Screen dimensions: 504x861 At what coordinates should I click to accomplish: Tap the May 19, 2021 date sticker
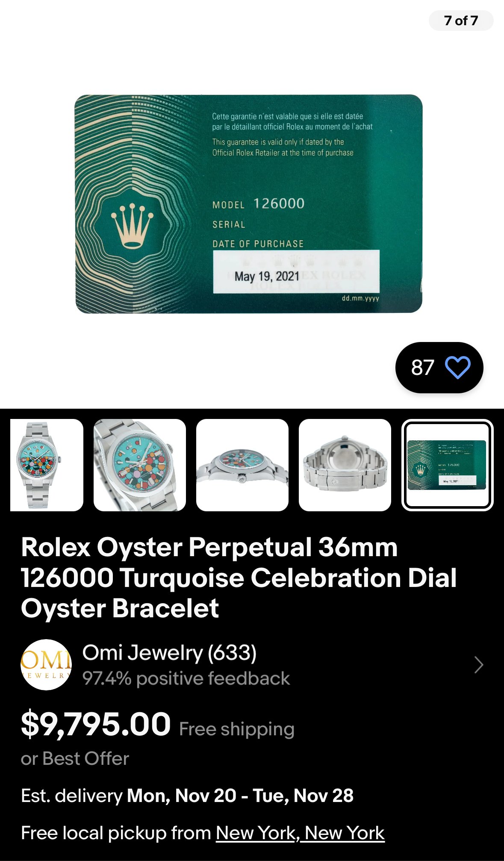[x=296, y=271]
